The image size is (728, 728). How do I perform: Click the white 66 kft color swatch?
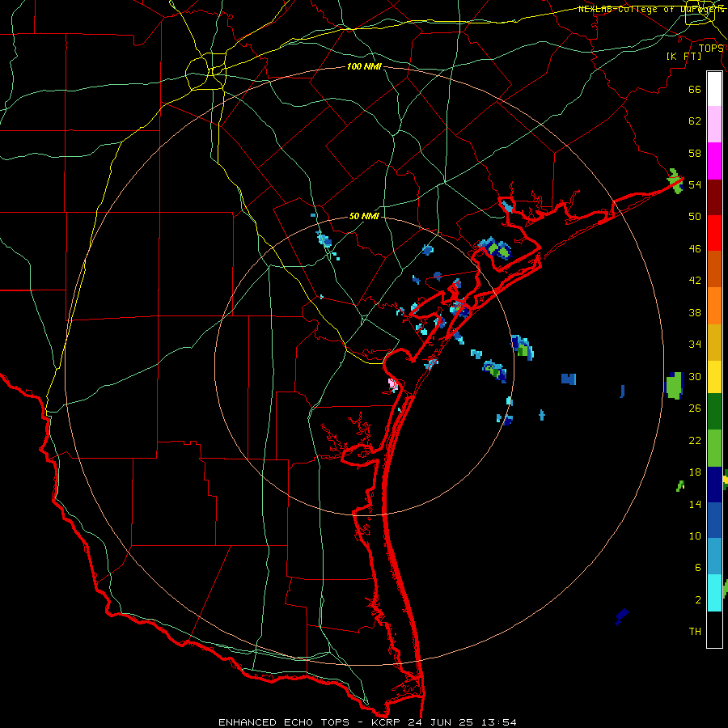pos(714,89)
